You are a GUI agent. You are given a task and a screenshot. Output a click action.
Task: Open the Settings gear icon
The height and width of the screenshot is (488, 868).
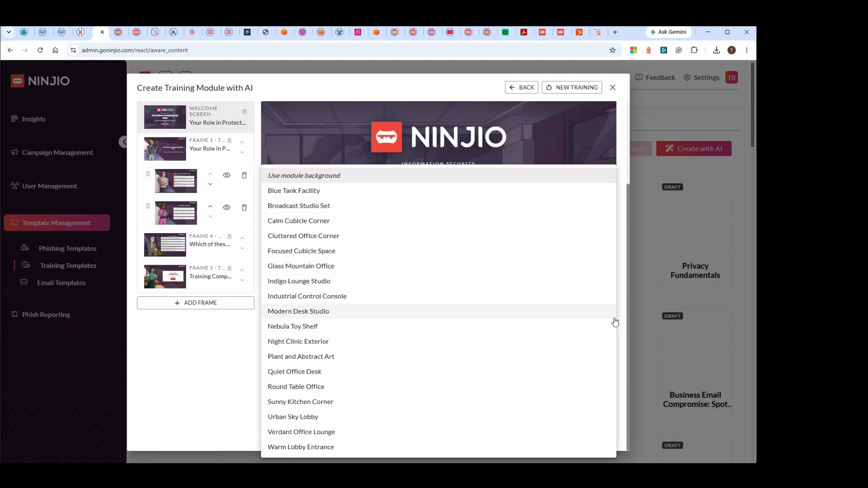click(x=687, y=78)
